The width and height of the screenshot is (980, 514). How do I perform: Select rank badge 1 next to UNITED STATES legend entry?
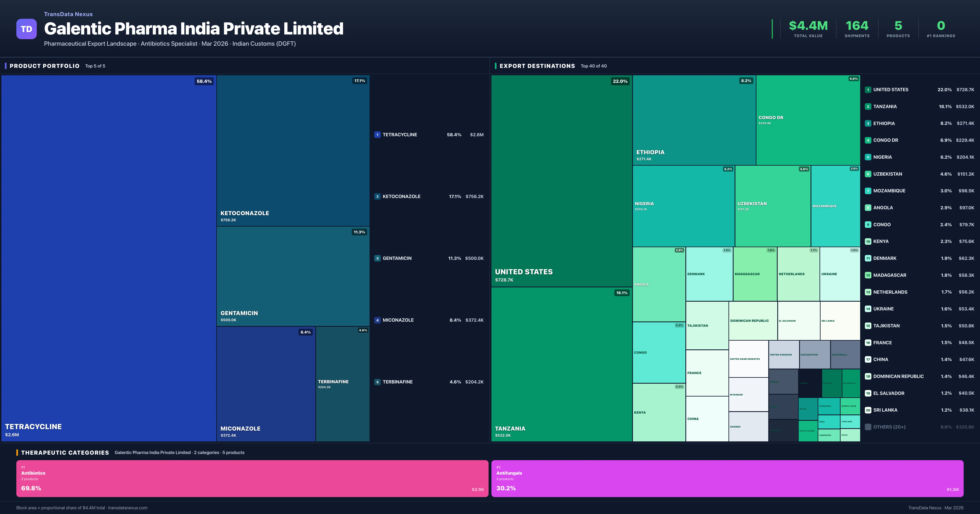point(868,89)
